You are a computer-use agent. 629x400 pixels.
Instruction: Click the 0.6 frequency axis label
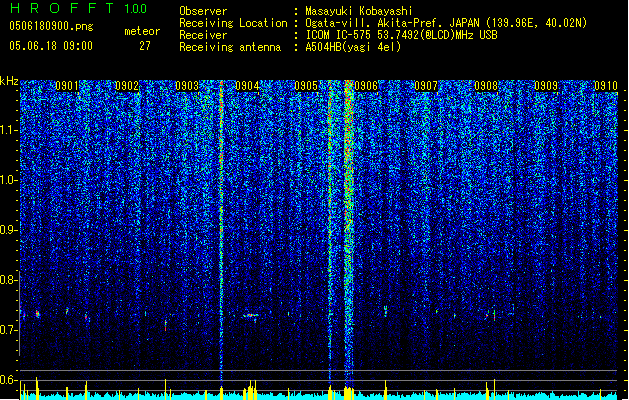9,380
